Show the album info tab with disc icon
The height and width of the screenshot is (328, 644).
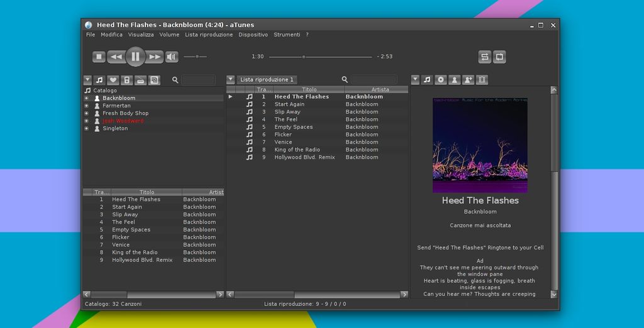pyautogui.click(x=441, y=80)
